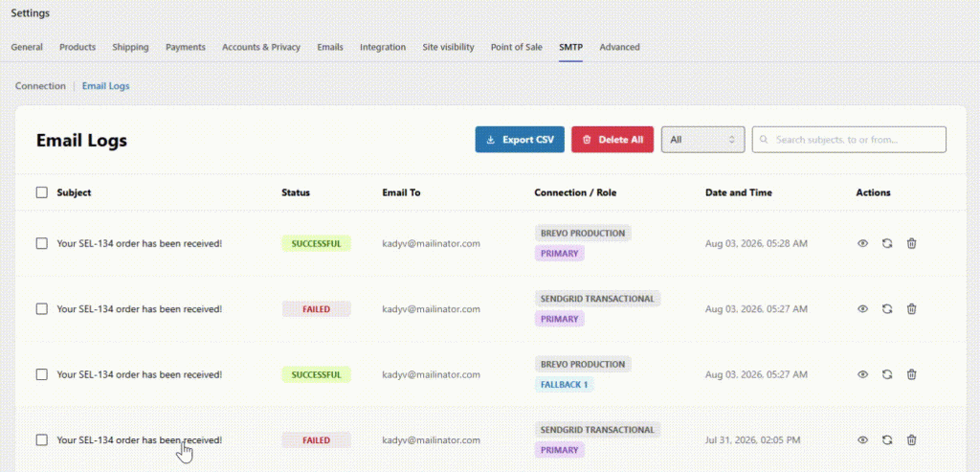The width and height of the screenshot is (980, 472).
Task: Switch to the Connection sub-tab
Action: 40,86
